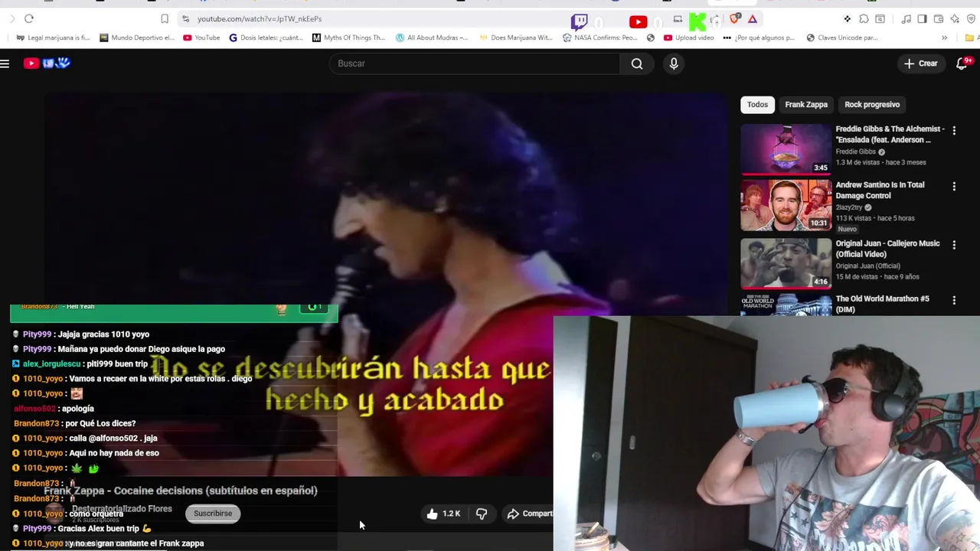This screenshot has height=551, width=980.
Task: Click the youtube.com URL in the address bar
Action: (x=260, y=18)
